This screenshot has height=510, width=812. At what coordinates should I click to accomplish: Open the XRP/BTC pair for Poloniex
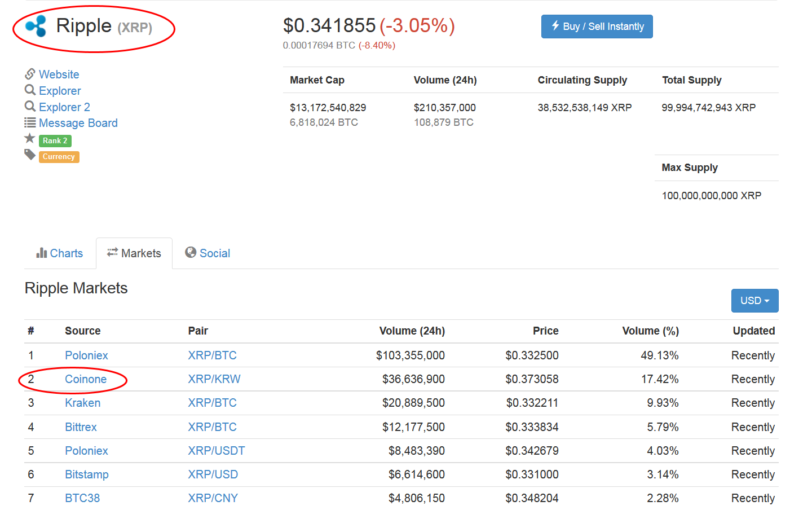[213, 355]
